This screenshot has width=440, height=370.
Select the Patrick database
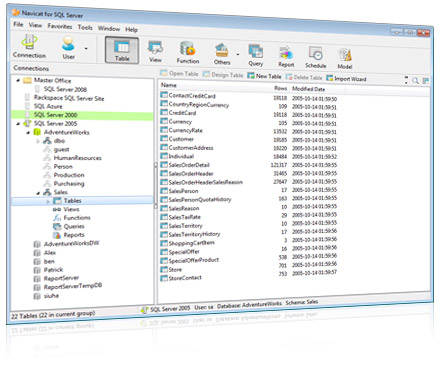point(53,270)
